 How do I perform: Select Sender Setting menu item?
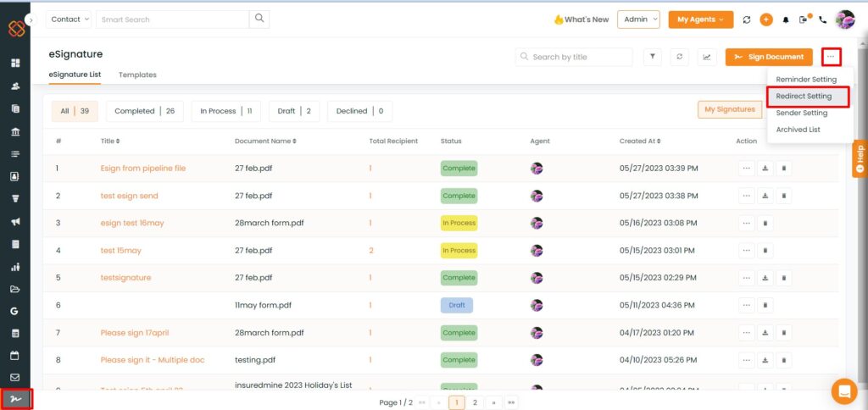[x=802, y=113]
